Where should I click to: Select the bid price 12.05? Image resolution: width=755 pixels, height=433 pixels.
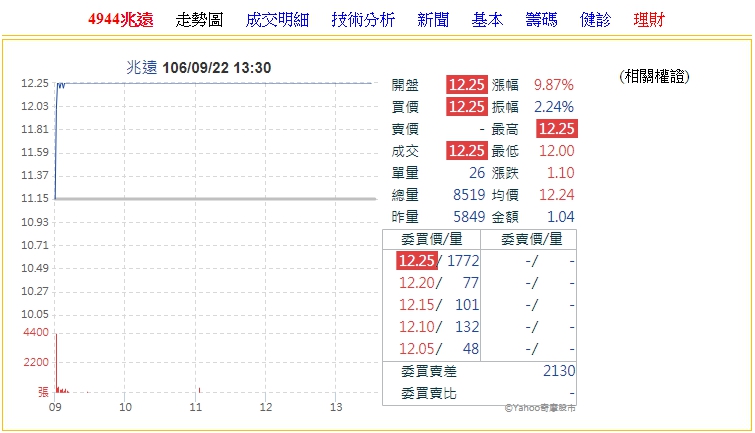point(417,349)
